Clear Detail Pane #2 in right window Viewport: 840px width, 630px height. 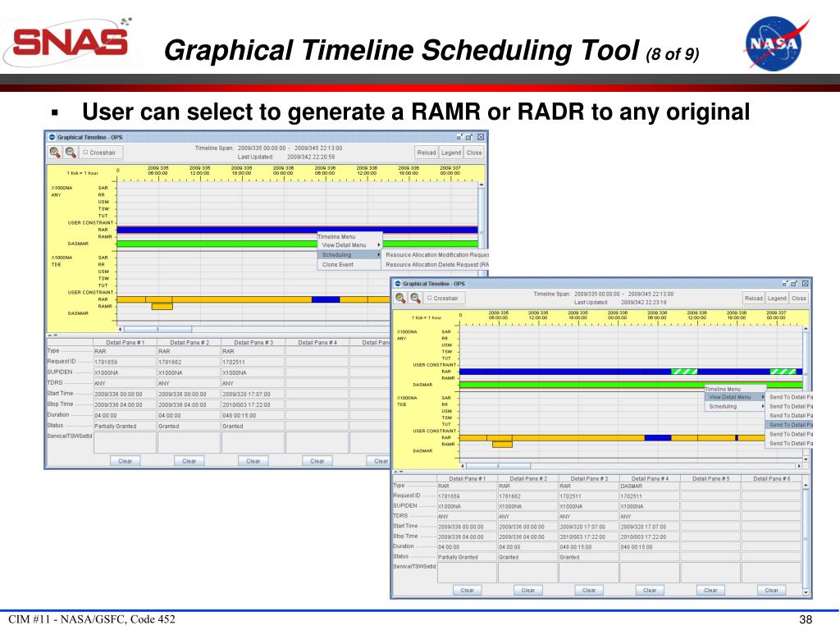(528, 590)
